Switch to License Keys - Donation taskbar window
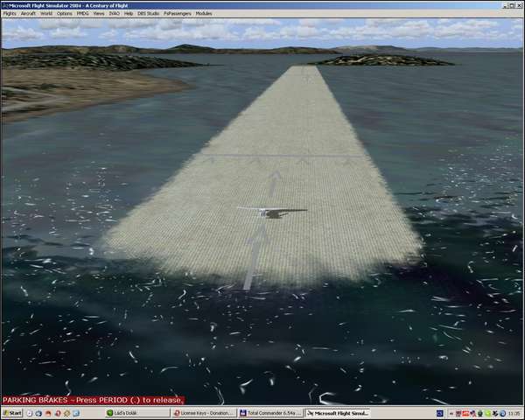The height and width of the screenshot is (420, 525). [204, 413]
